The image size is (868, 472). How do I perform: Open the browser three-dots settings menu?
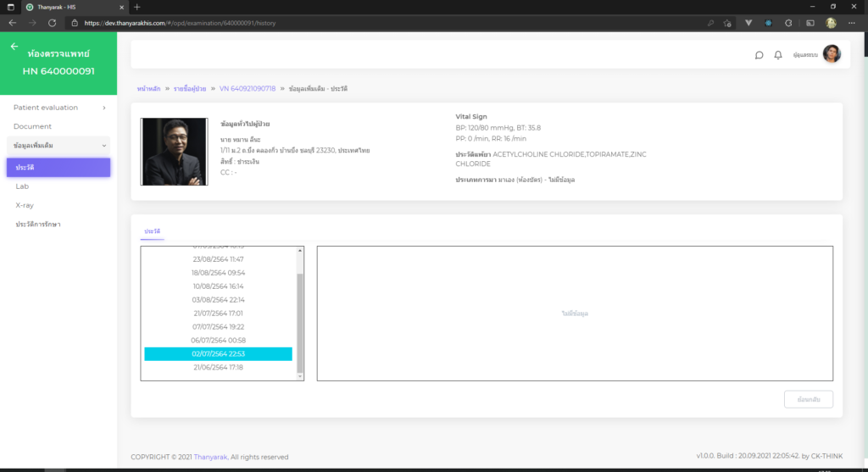[852, 23]
